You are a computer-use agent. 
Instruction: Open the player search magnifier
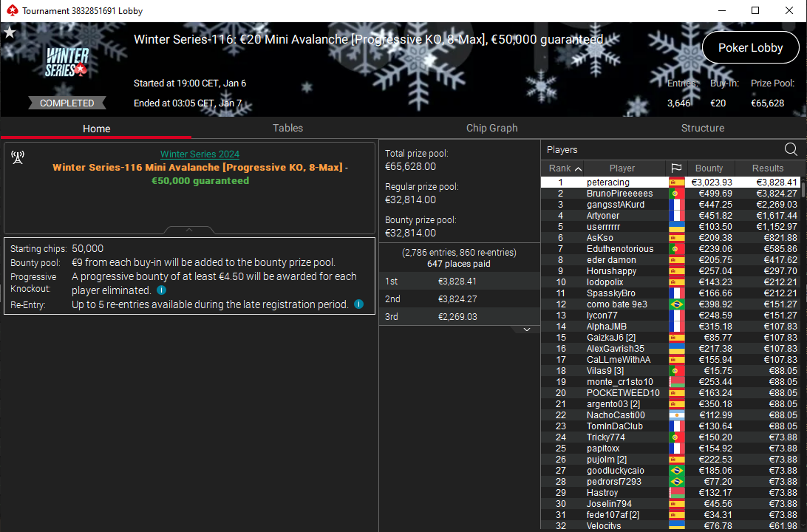click(x=791, y=149)
